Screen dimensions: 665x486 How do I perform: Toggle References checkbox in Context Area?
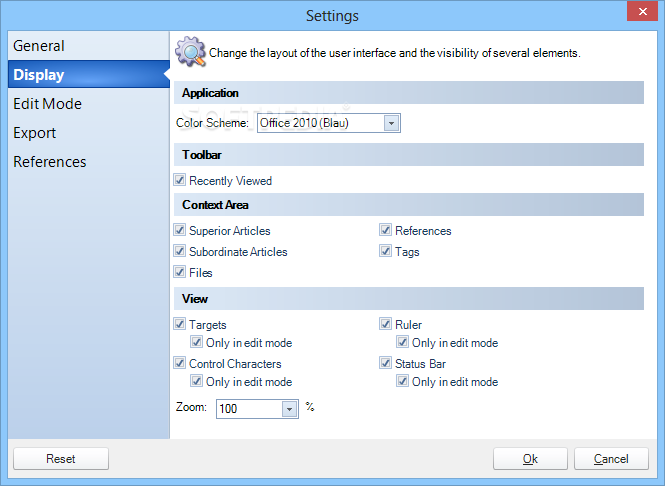coord(386,230)
